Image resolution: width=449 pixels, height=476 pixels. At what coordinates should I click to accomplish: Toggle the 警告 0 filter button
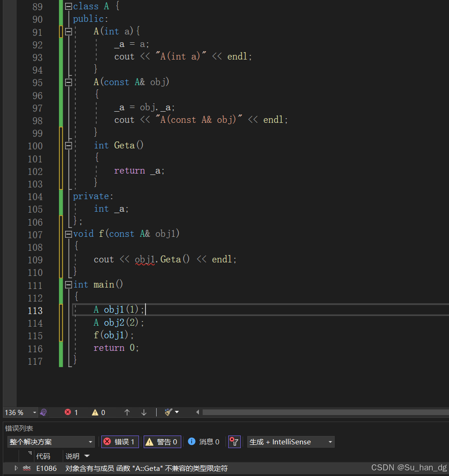pyautogui.click(x=162, y=442)
